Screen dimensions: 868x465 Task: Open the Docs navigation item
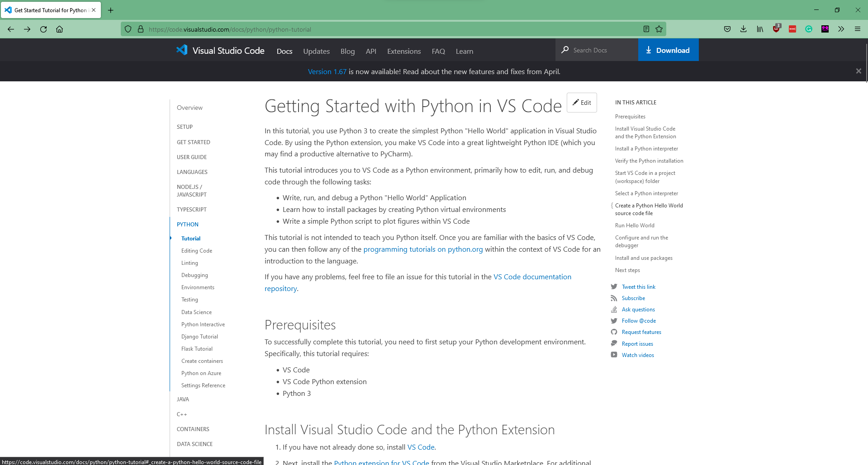[x=285, y=51]
